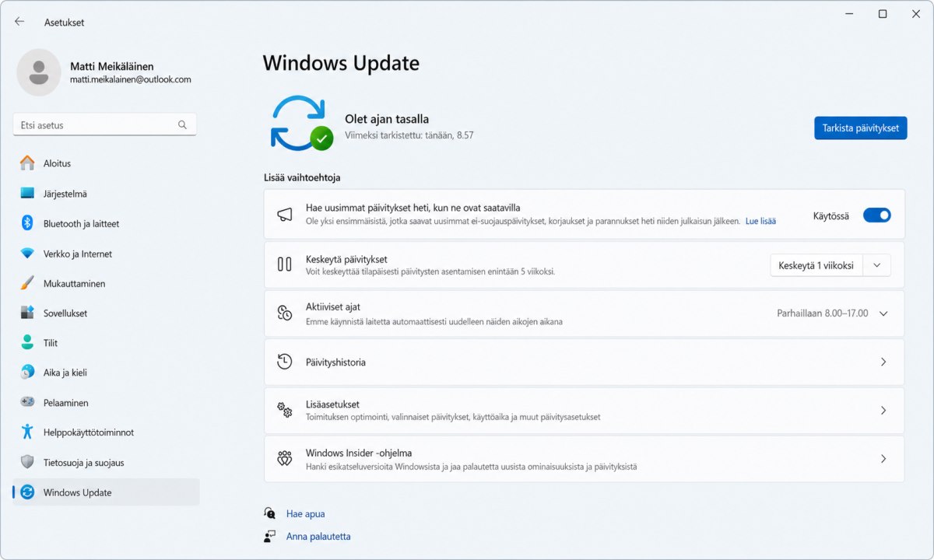Click the user profile avatar picture

pyautogui.click(x=39, y=72)
